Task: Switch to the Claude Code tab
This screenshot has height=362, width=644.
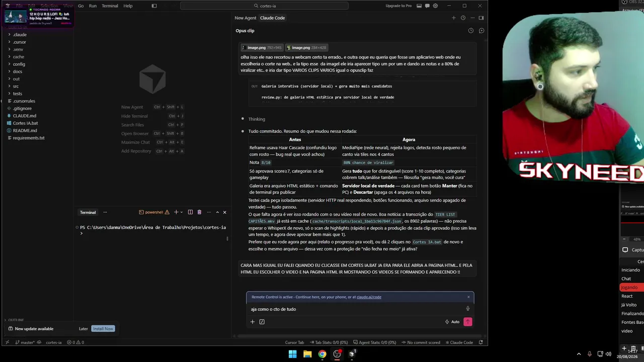Action: [x=272, y=18]
